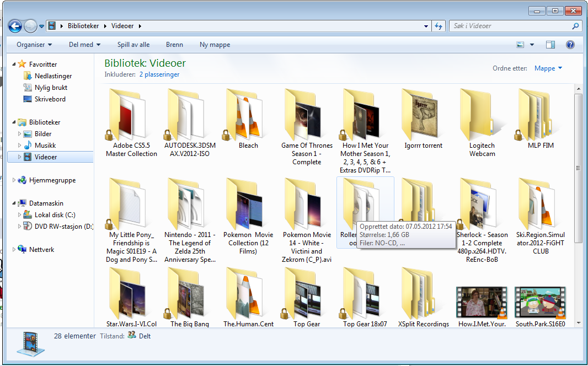
Task: Open the recent pages dropdown arrow
Action: 41,26
